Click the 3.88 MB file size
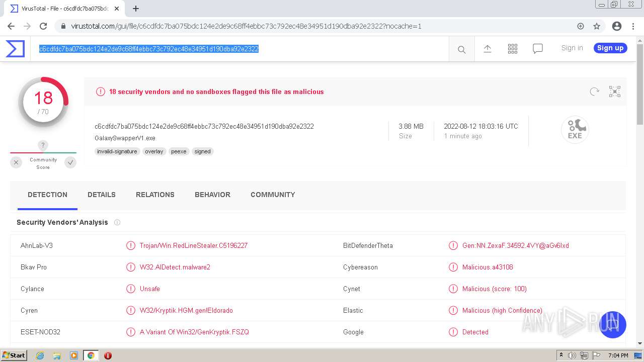Image resolution: width=644 pixels, height=362 pixels. click(411, 126)
